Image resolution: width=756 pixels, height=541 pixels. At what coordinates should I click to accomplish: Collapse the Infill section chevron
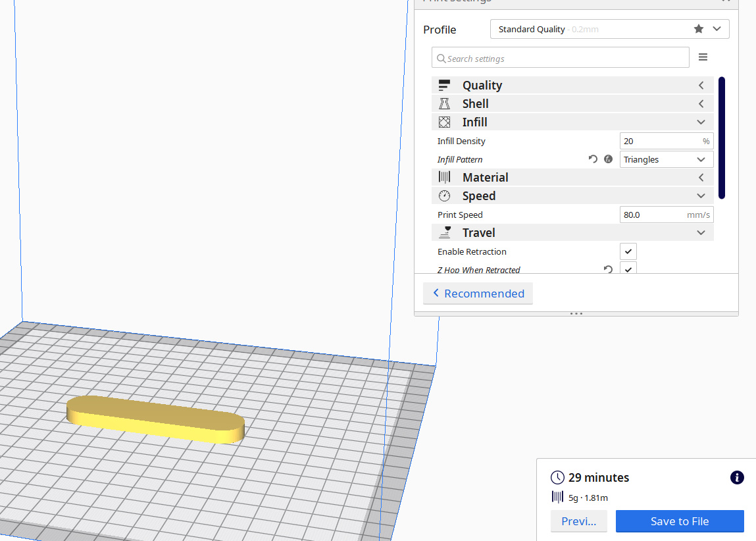pyautogui.click(x=701, y=122)
